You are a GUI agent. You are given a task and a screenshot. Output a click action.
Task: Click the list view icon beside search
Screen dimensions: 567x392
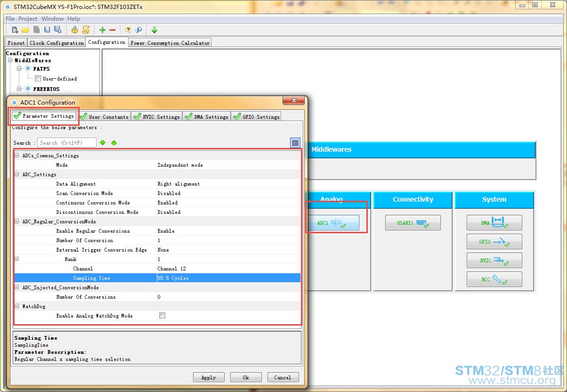click(x=295, y=143)
